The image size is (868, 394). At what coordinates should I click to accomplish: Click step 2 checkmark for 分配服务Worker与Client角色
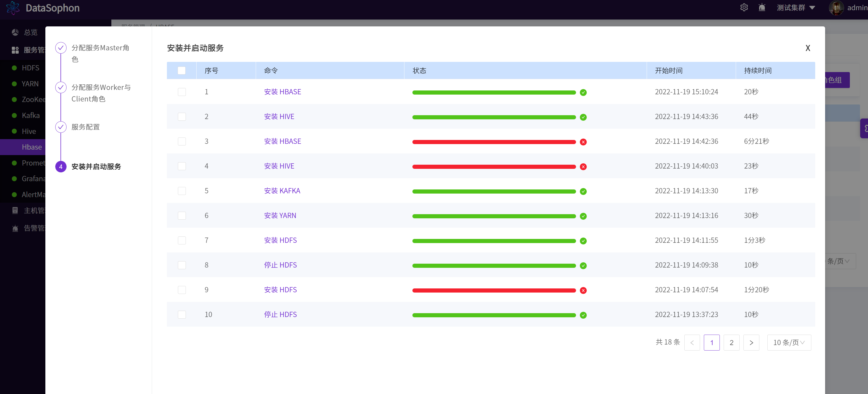tap(61, 87)
